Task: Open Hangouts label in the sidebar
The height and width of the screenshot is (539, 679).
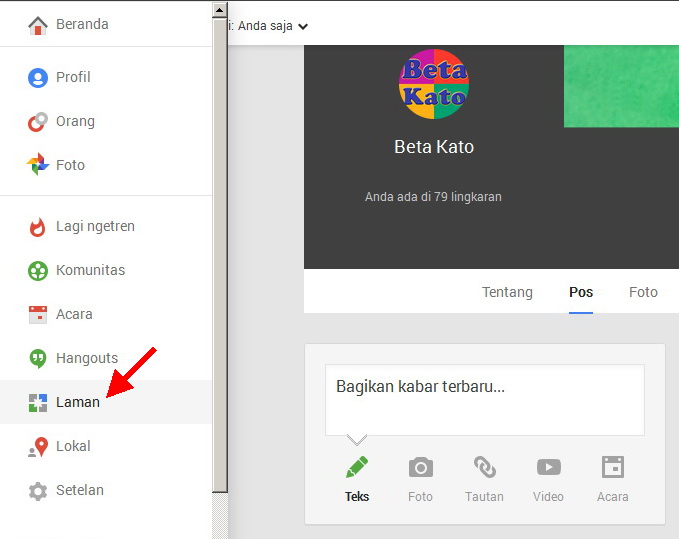Action: (x=87, y=358)
